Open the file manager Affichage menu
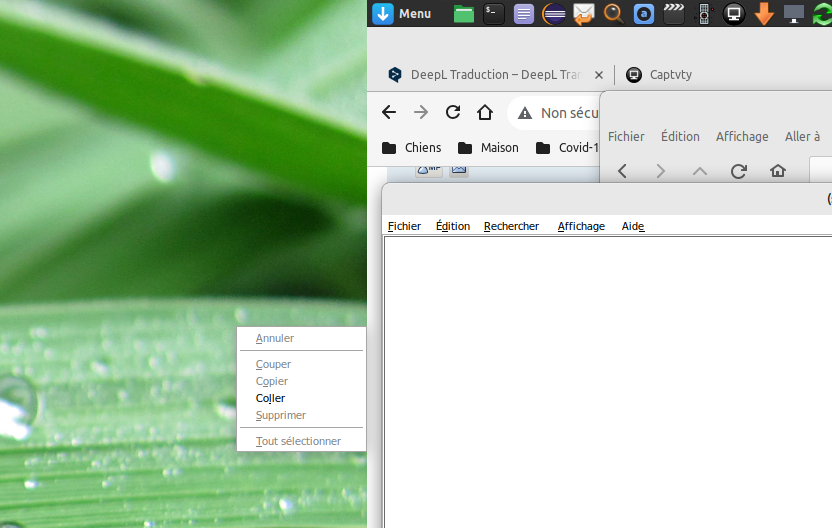832x528 pixels. [741, 136]
